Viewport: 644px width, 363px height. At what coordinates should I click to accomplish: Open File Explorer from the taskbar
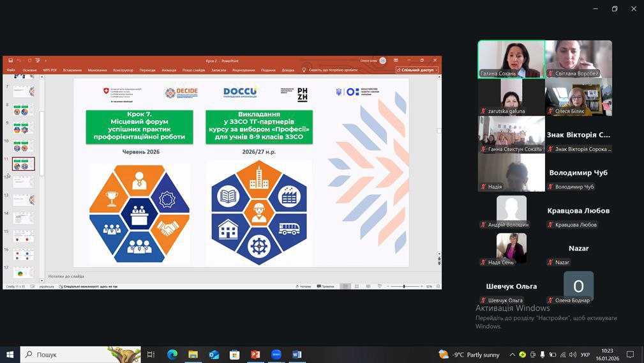coord(193,355)
